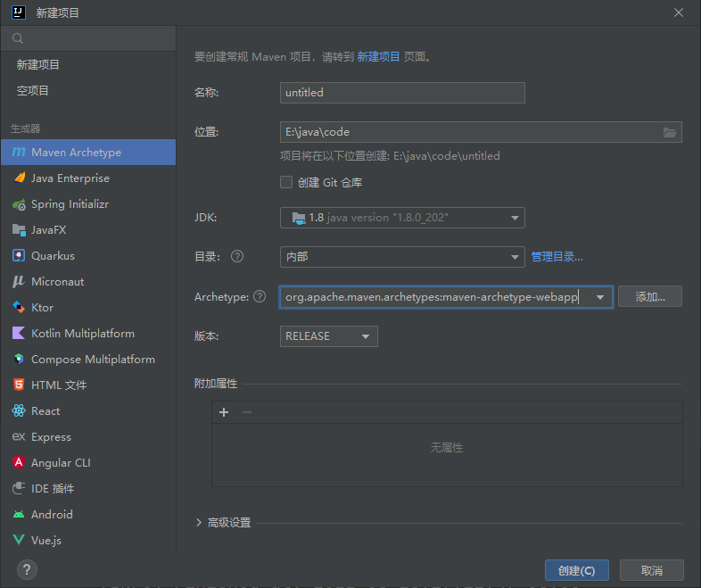Select 新建项目 in the sidebar

[x=88, y=65]
